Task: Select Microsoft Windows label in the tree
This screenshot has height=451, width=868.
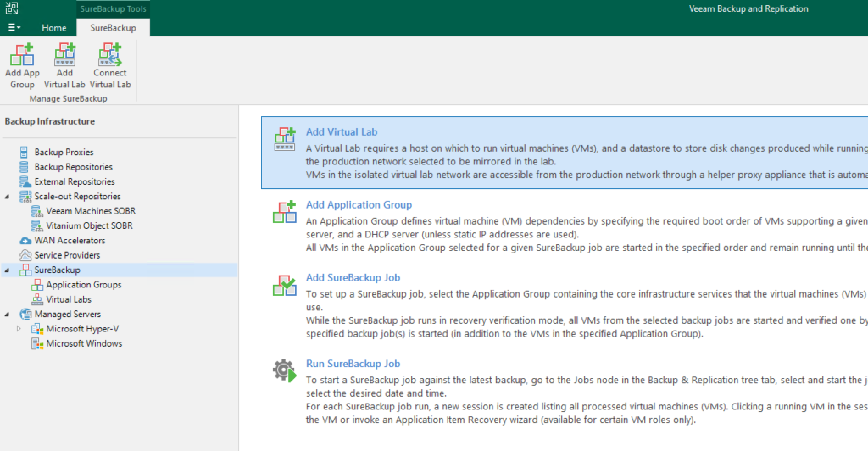Action: [84, 343]
